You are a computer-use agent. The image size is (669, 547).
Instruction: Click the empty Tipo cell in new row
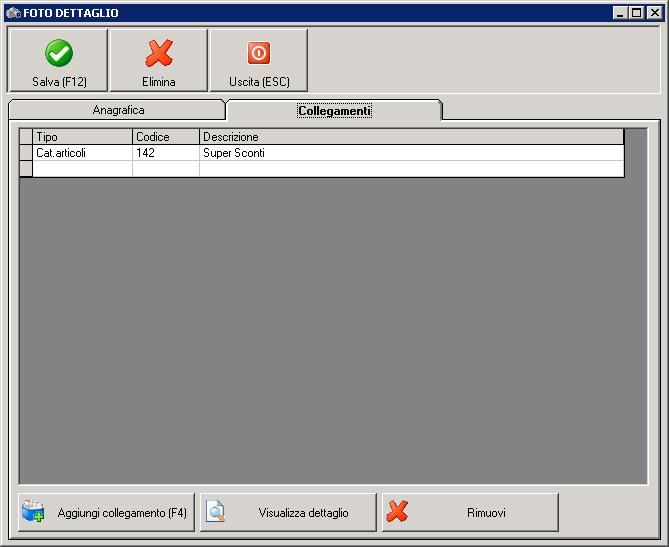82,169
